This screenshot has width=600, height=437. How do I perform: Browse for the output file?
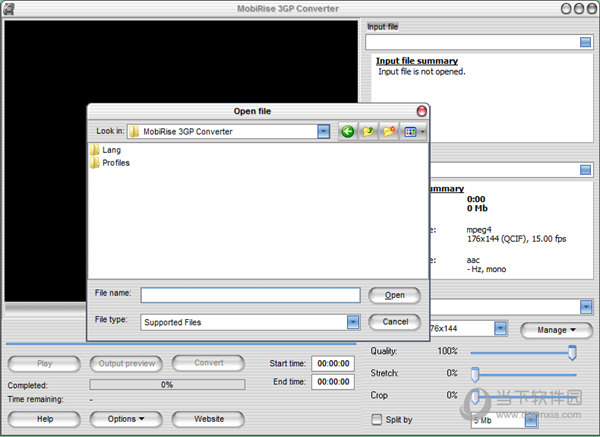coord(585,170)
